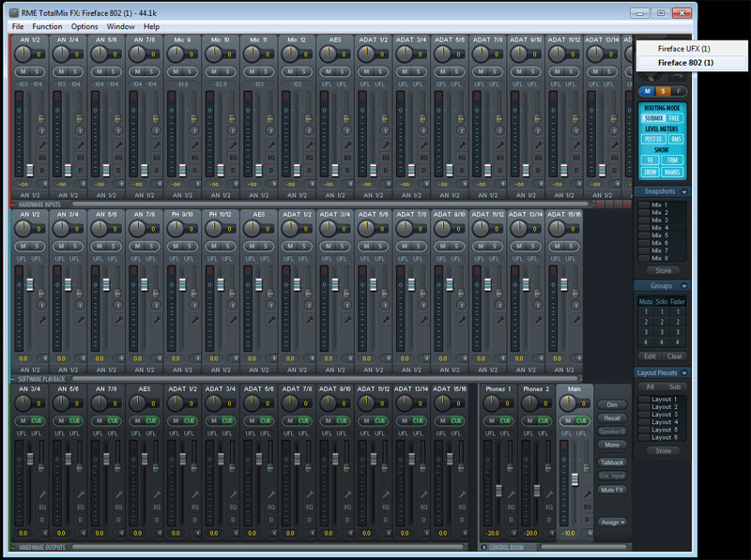
Task: Open the Options menu
Action: (x=84, y=26)
